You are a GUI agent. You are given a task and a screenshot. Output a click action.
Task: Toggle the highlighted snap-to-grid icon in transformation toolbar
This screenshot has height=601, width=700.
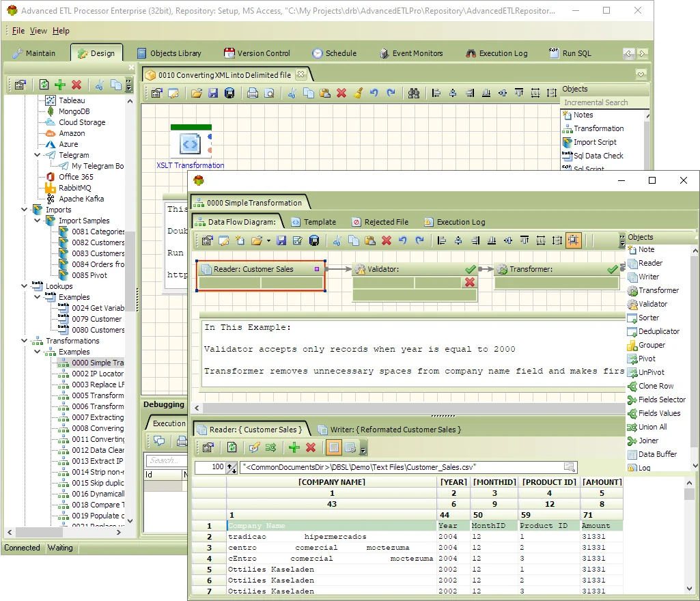573,240
